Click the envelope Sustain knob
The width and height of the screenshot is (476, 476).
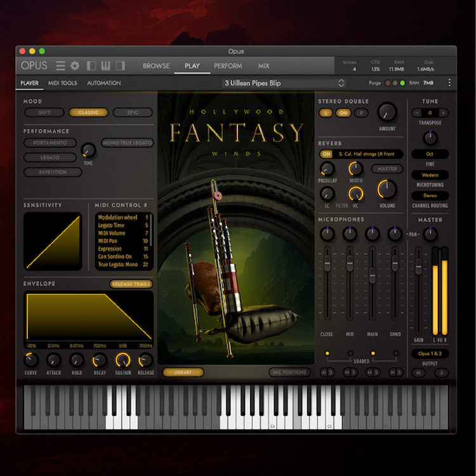123,360
